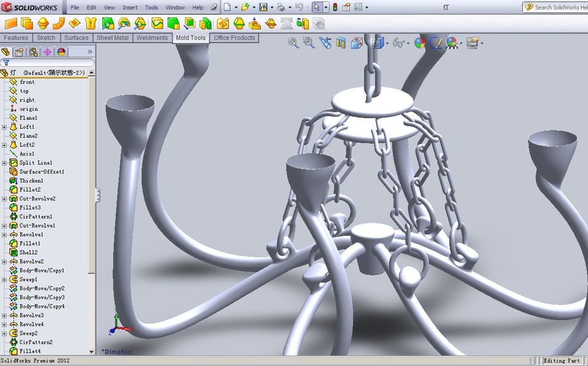Open the Display Style dropdown arrow
The image size is (588, 366).
386,43
